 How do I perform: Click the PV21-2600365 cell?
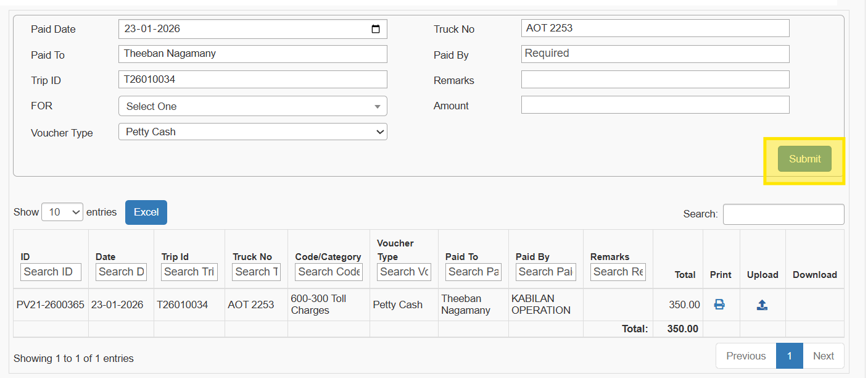[51, 304]
